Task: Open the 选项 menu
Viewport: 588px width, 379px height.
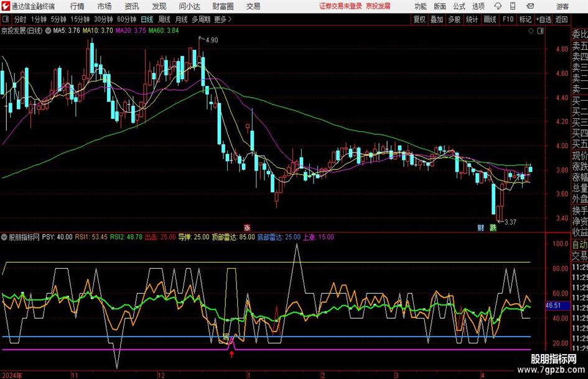Action: pyautogui.click(x=478, y=6)
